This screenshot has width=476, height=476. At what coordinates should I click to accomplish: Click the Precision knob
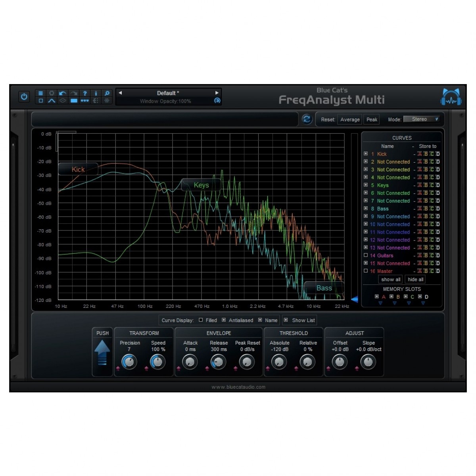[x=129, y=362]
